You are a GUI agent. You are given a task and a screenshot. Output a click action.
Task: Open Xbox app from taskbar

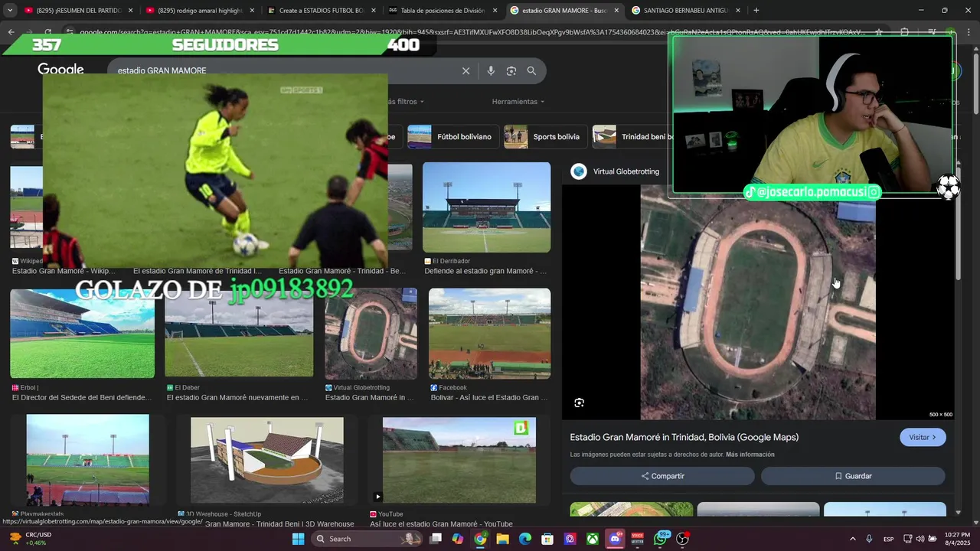[x=593, y=539]
